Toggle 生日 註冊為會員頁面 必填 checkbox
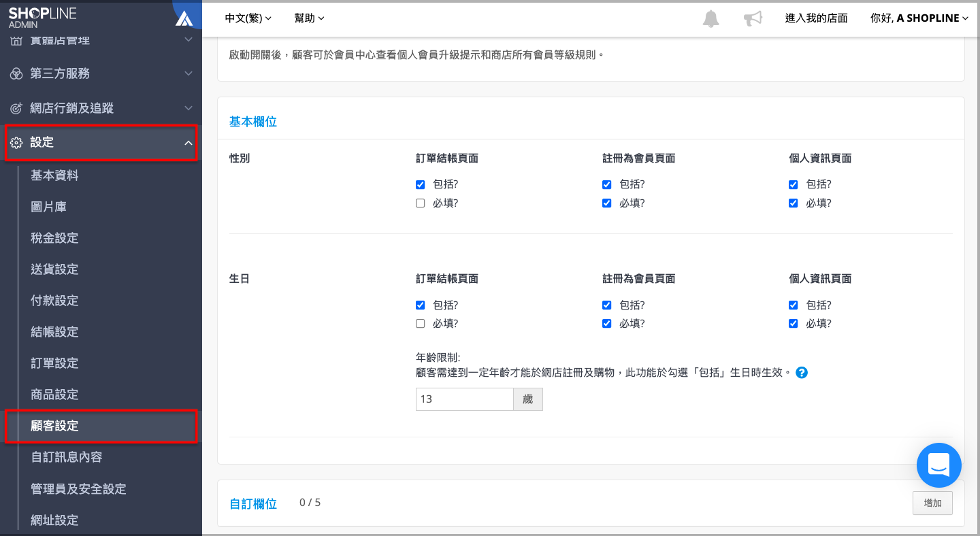 (607, 324)
